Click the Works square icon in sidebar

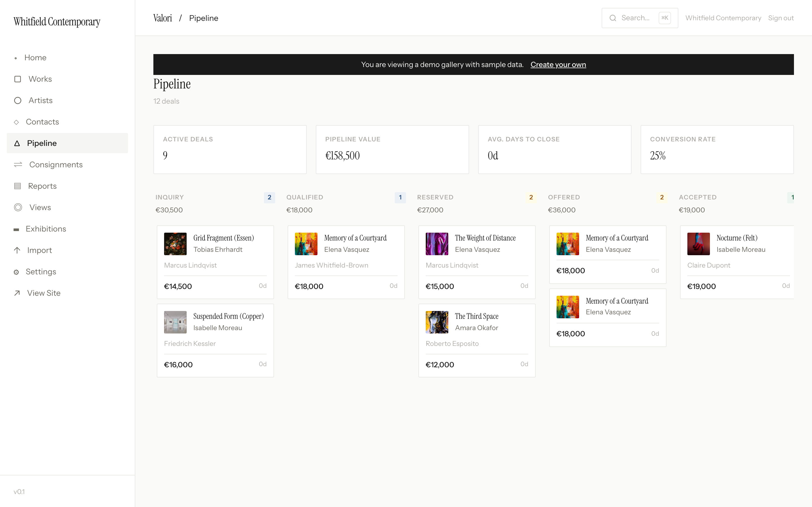click(x=18, y=79)
